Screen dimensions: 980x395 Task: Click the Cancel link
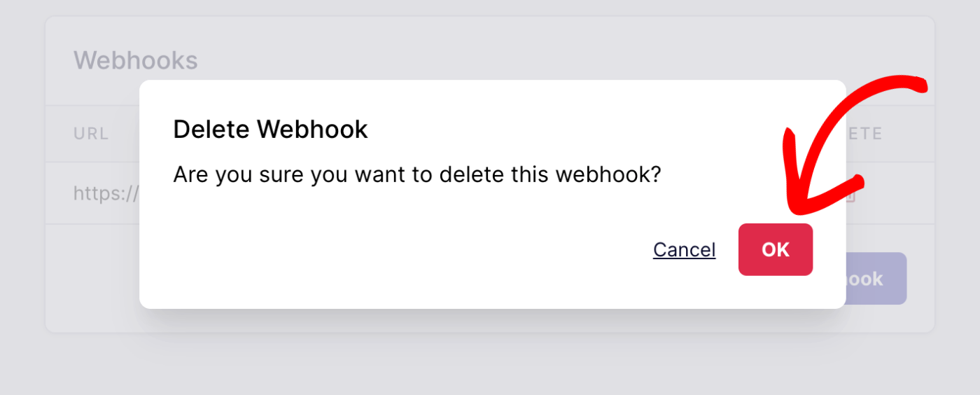tap(684, 250)
